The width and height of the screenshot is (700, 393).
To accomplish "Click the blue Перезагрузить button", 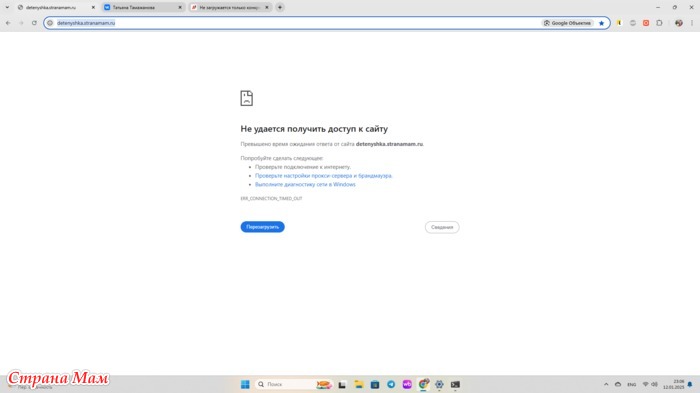I will (262, 227).
